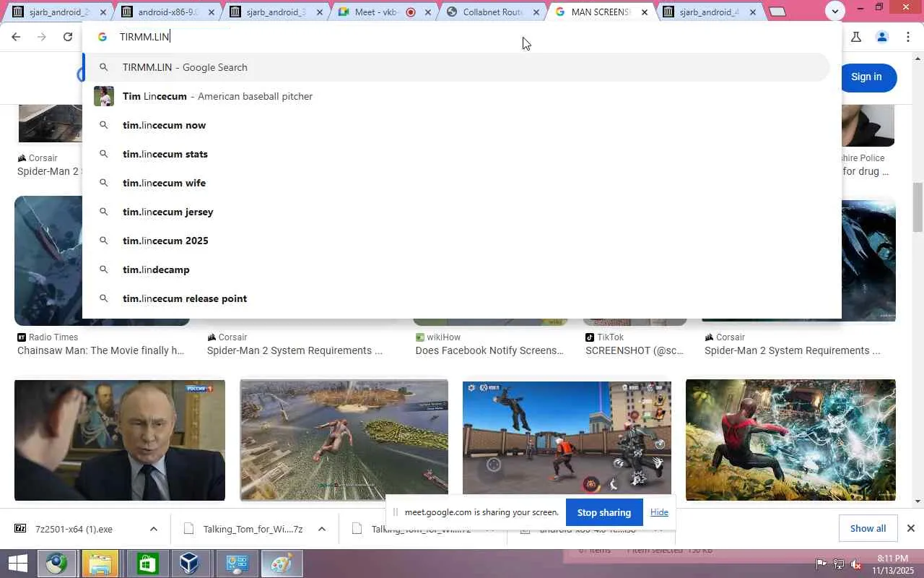Launch the green shopping-bag taskbar icon
924x578 pixels.
147,564
